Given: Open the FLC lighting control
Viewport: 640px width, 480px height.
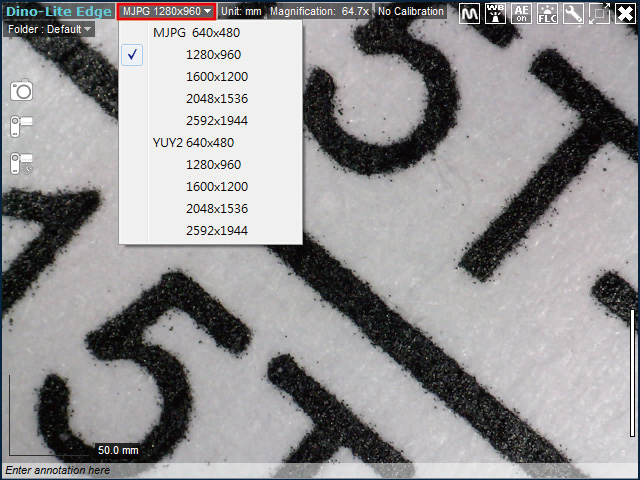Looking at the screenshot, I should [547, 13].
